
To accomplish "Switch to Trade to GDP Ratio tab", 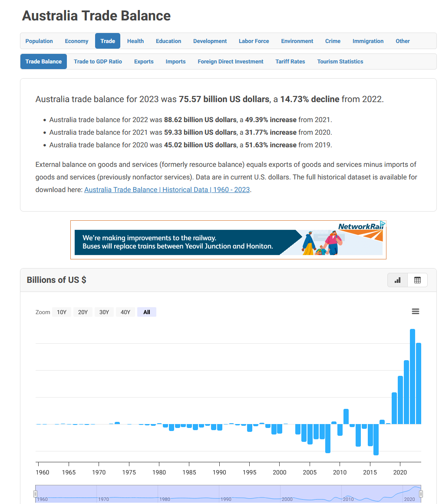I will click(x=98, y=62).
